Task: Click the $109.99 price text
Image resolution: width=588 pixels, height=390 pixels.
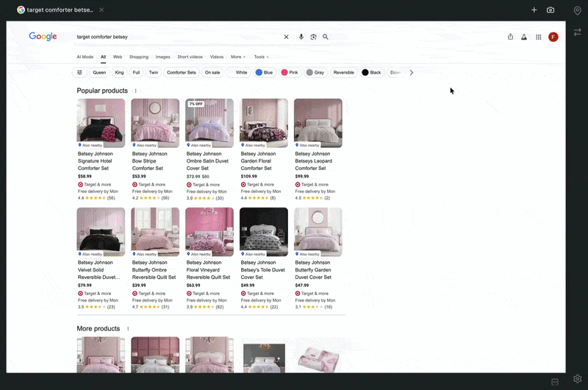Action: 249,177
